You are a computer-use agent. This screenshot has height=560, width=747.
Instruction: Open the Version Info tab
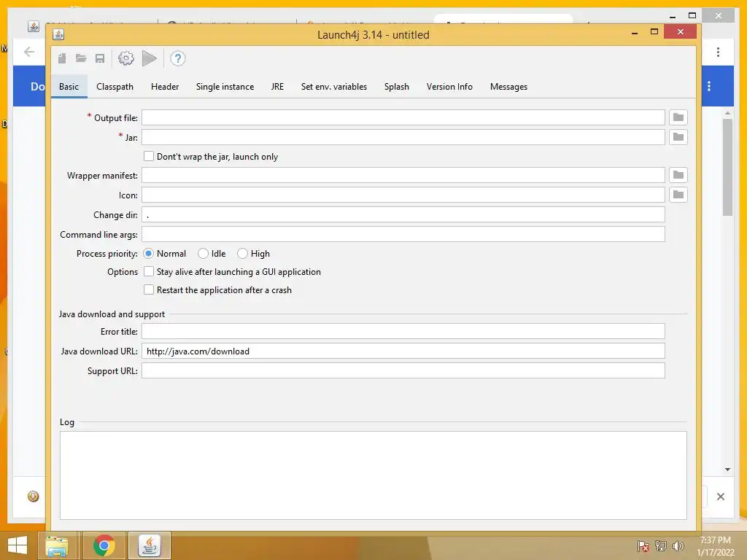coord(449,87)
